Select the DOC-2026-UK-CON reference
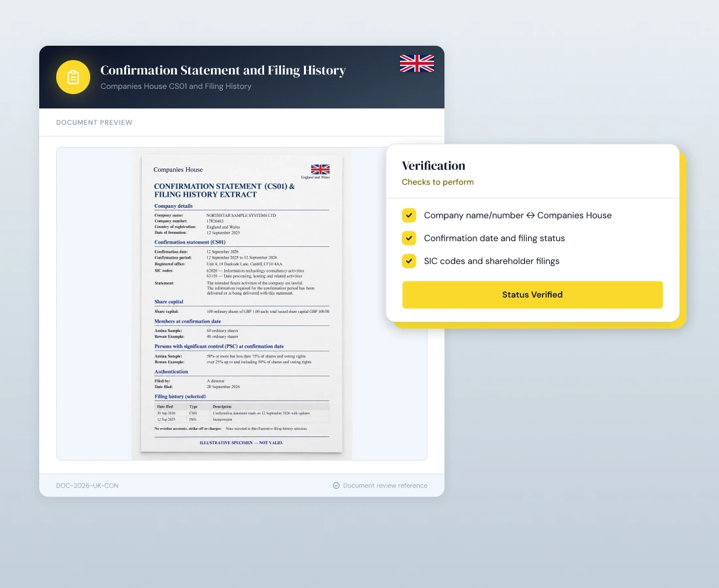This screenshot has width=719, height=588. point(87,485)
